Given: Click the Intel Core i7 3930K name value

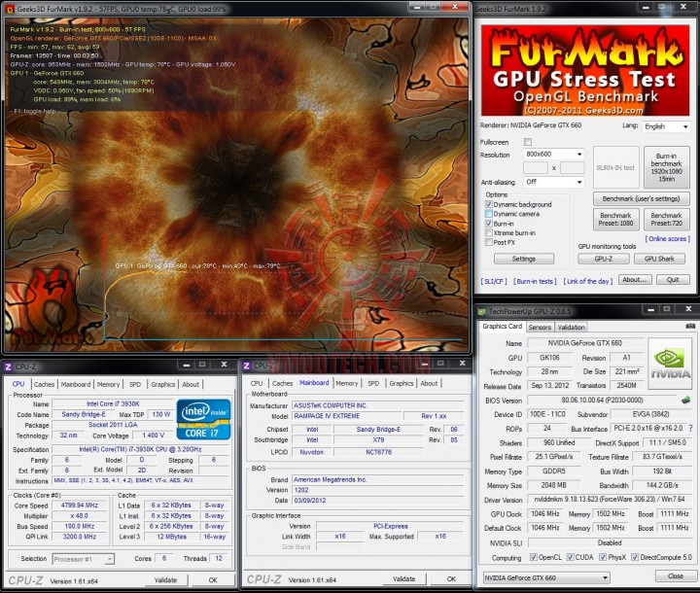Looking at the screenshot, I should click(113, 403).
